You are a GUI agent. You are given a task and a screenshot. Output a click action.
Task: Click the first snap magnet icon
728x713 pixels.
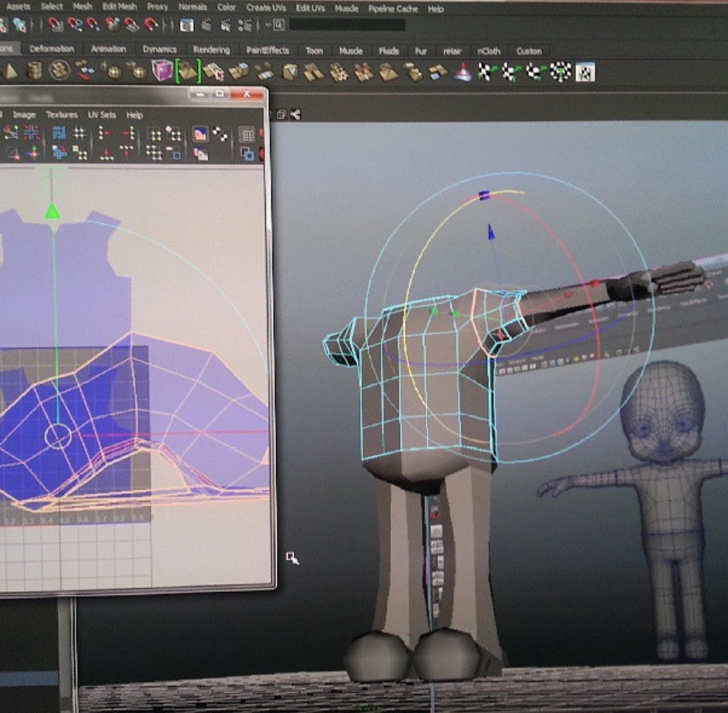pyautogui.click(x=56, y=25)
